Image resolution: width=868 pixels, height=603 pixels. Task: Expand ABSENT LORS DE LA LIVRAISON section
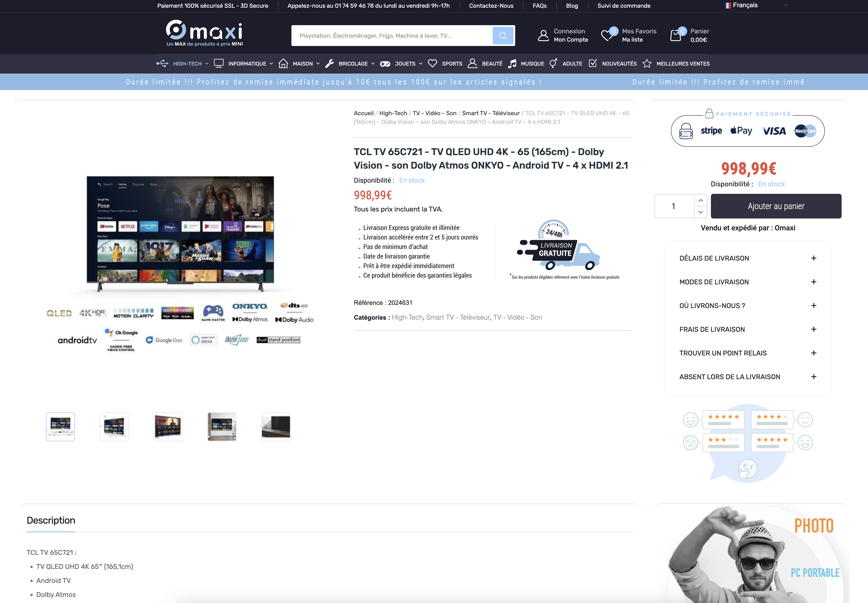pos(747,377)
